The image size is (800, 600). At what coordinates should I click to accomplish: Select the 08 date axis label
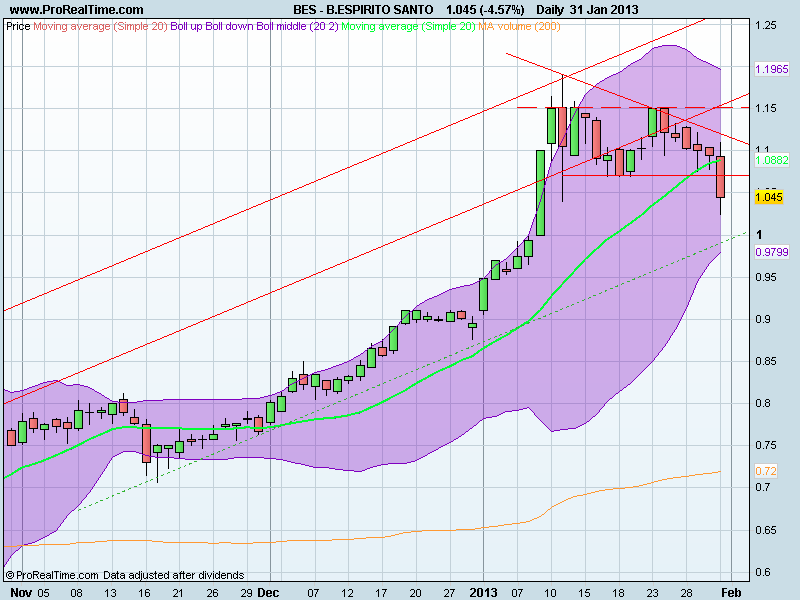pos(77,592)
